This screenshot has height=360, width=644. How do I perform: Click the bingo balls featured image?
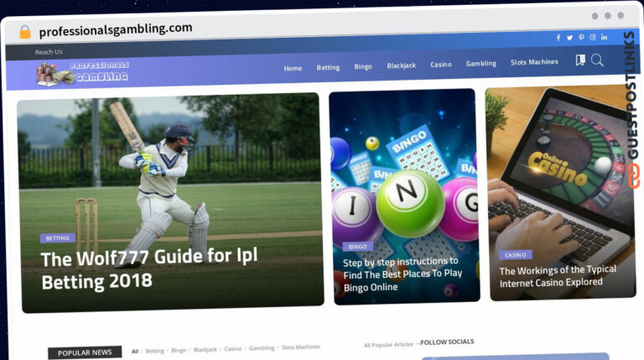[x=404, y=196]
